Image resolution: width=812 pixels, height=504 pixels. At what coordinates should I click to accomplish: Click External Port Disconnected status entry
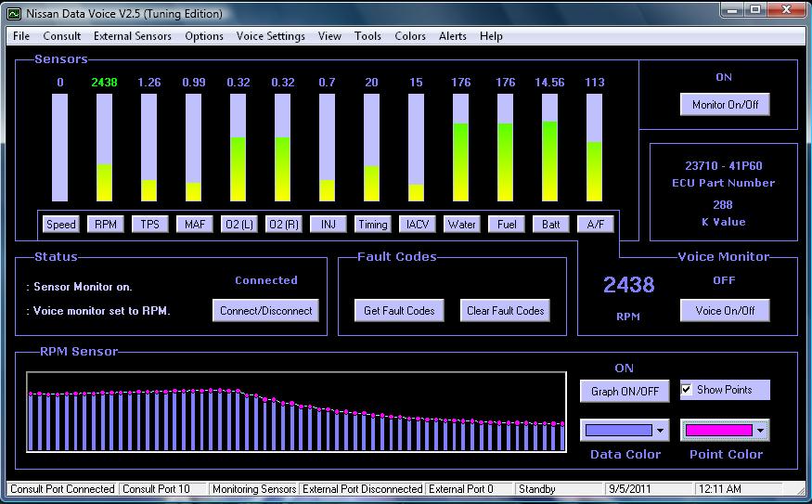pos(362,489)
